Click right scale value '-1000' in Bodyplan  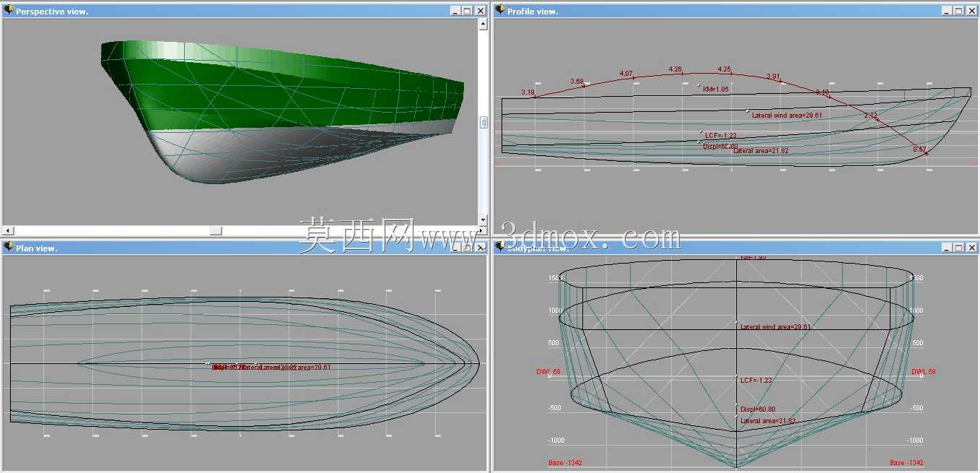(914, 441)
